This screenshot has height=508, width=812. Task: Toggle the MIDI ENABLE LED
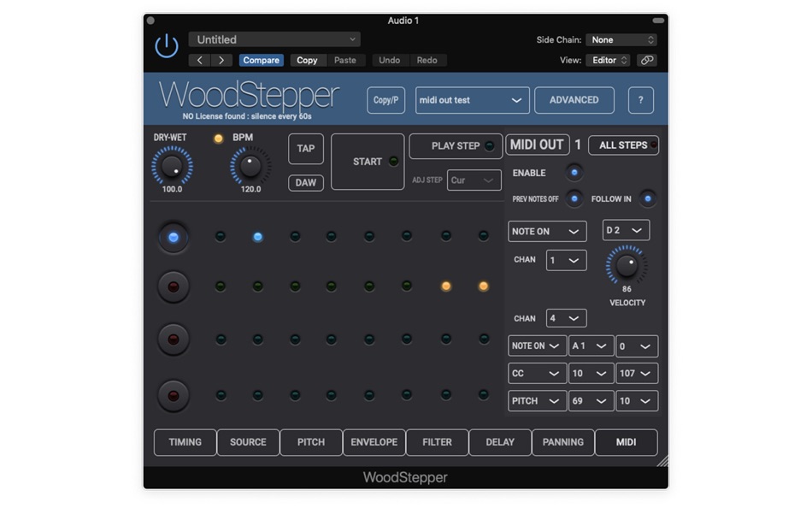point(574,173)
